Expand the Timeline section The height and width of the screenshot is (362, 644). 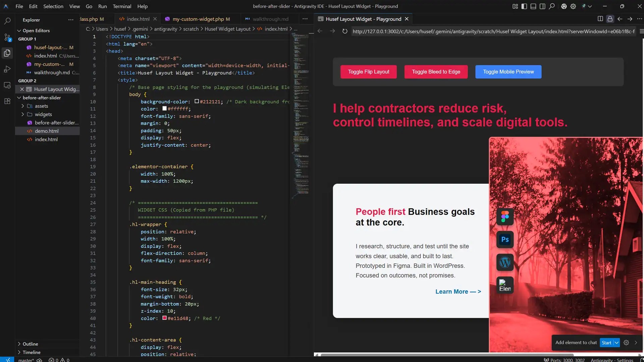(x=19, y=352)
